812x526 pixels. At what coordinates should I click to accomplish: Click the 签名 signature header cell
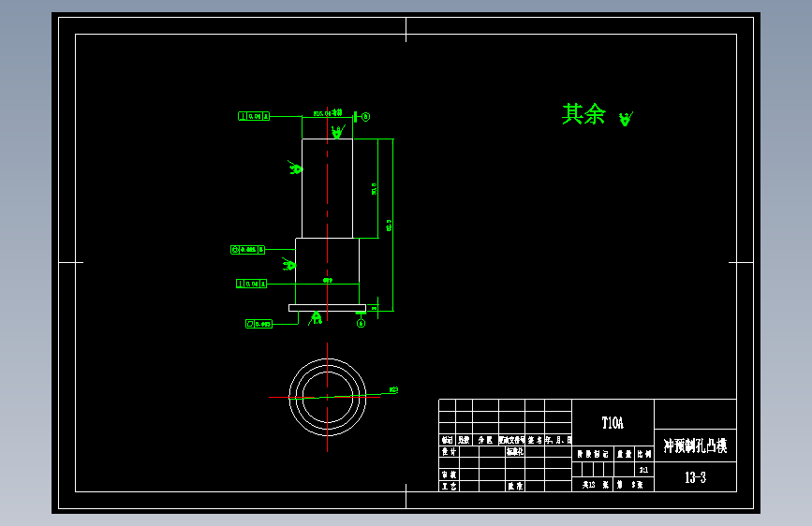[535, 440]
